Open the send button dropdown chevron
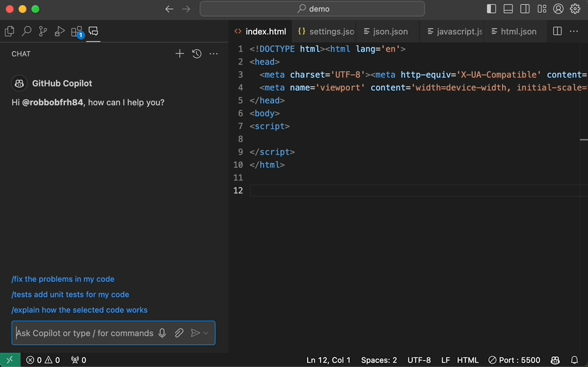The image size is (588, 367). coord(207,334)
